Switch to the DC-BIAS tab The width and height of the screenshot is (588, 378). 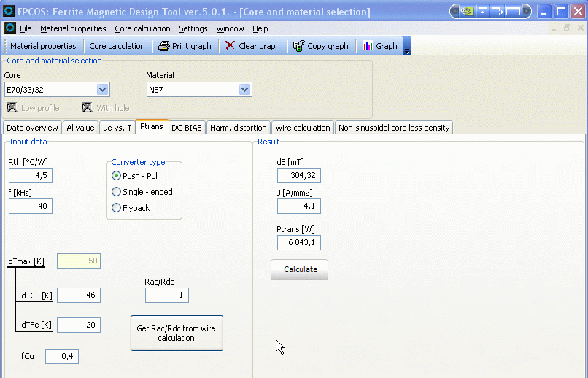click(187, 128)
